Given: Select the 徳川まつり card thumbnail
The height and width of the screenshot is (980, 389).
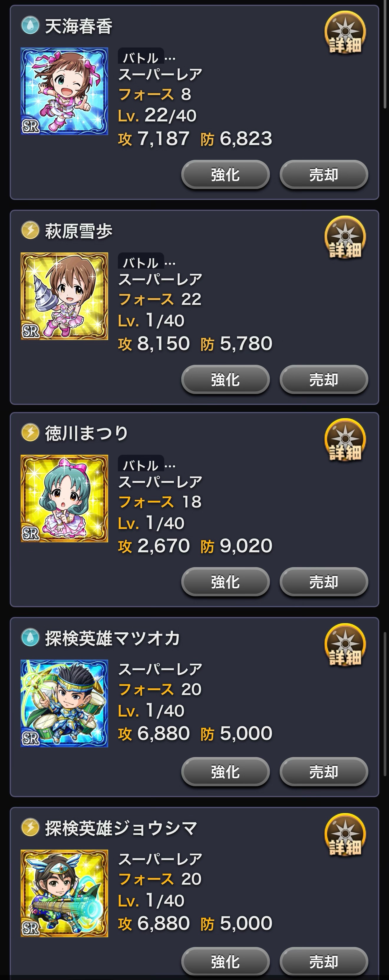Looking at the screenshot, I should 64,498.
